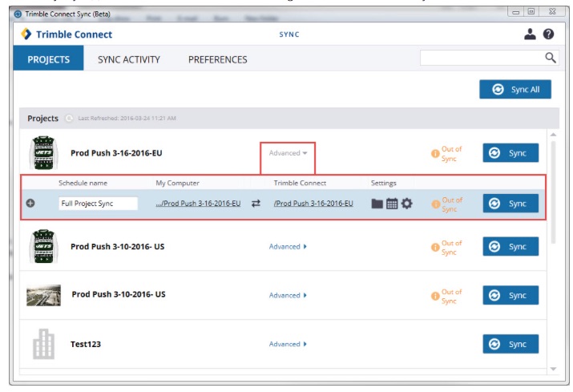The image size is (573, 392).
Task: Collapse Advanced for Prod Push 3-16-2016-EU
Action: 288,153
